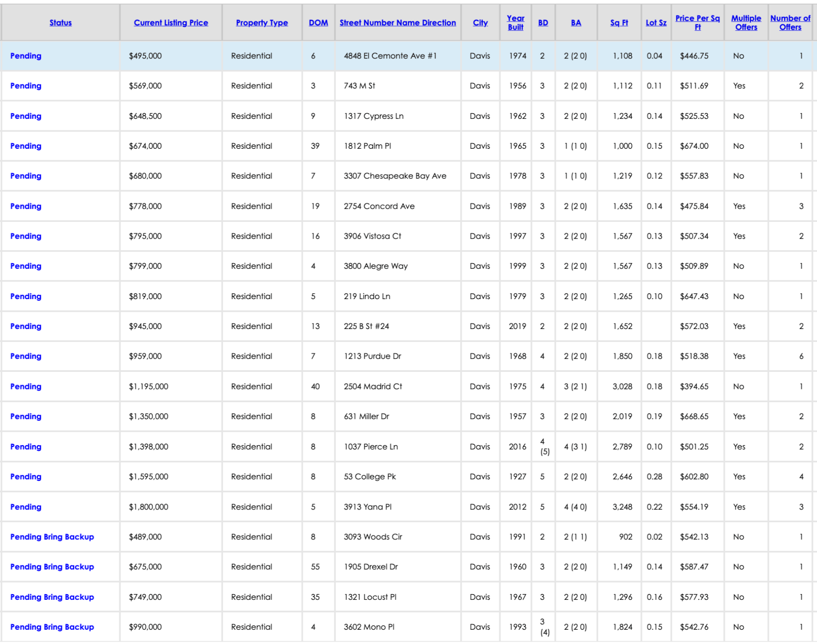Screen dimensions: 817x644
Task: Sort by Lot Sz header
Action: pos(656,23)
